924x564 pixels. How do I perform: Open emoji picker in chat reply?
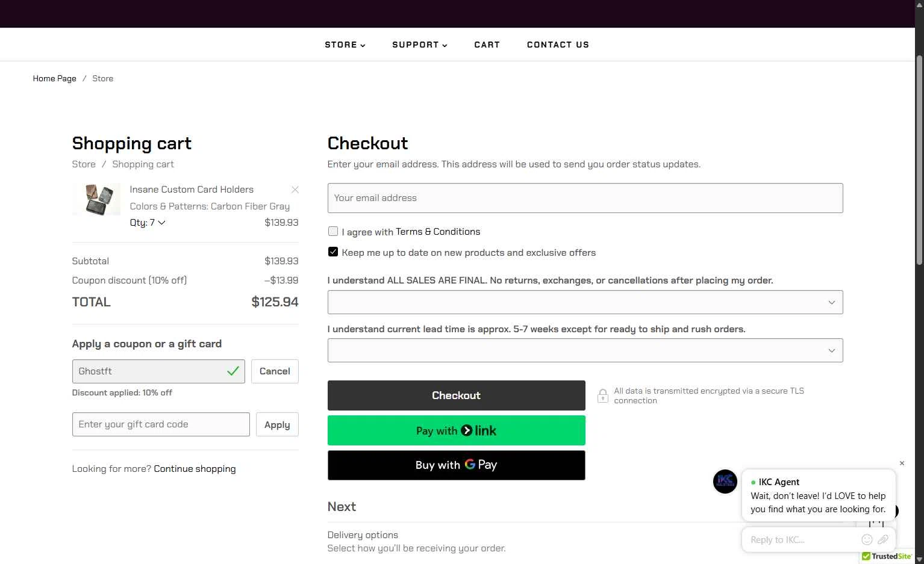pos(867,539)
